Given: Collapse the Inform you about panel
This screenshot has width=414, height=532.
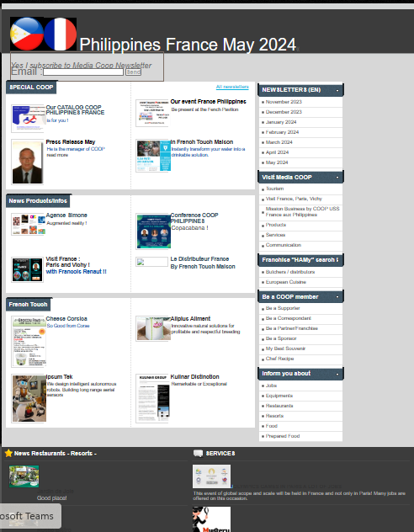Looking at the screenshot, I should tap(337, 374).
